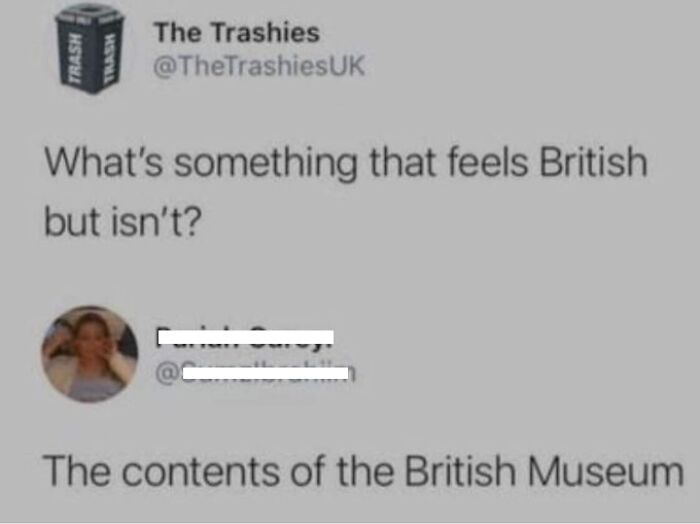Image resolution: width=700 pixels, height=524 pixels.
Task: Click the word "feels" in the question
Action: click(x=487, y=162)
